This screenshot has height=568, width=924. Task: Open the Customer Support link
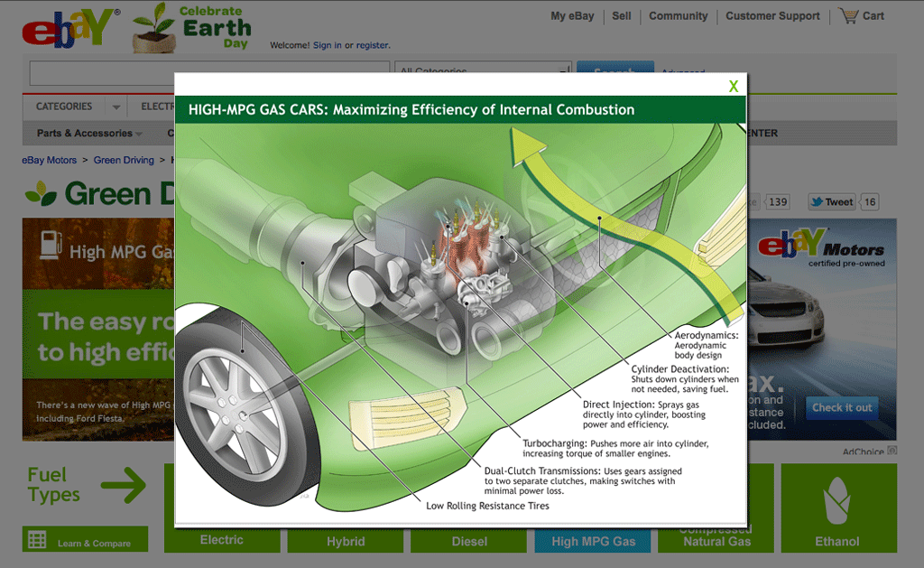click(772, 16)
